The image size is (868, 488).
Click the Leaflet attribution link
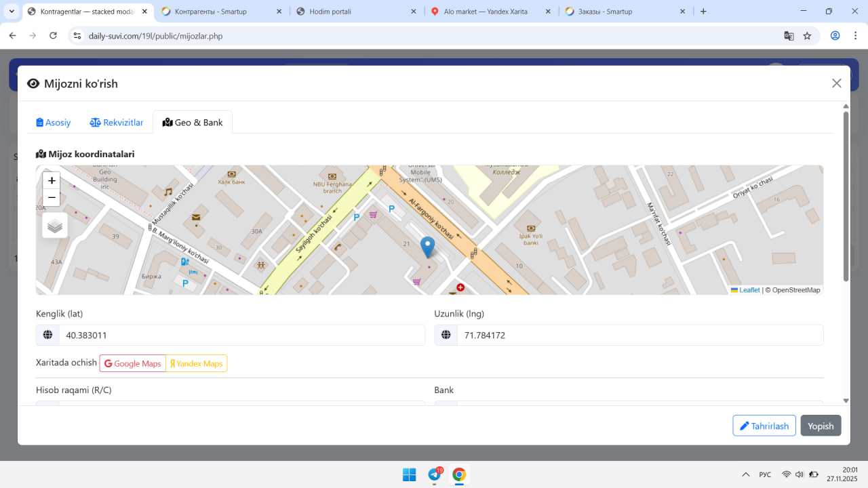749,290
